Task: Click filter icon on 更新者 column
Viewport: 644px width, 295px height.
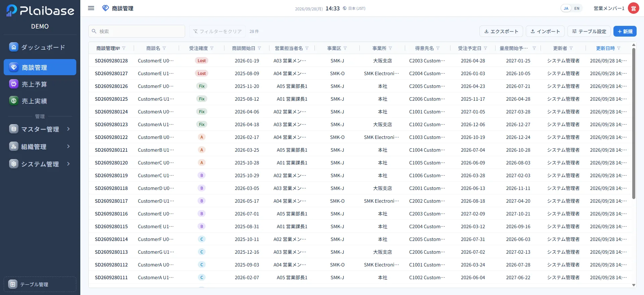Action: pyautogui.click(x=571, y=48)
